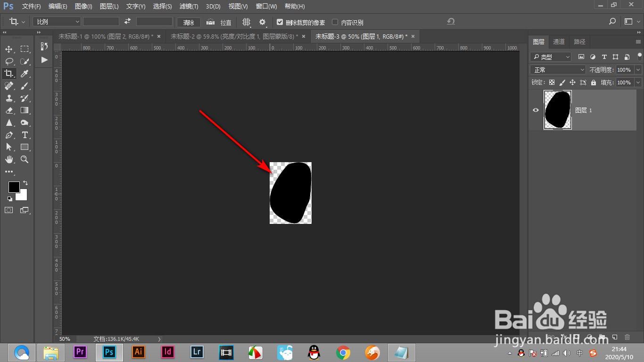
Task: Toggle 删除裁剪的像素 checkbox
Action: coord(280,22)
